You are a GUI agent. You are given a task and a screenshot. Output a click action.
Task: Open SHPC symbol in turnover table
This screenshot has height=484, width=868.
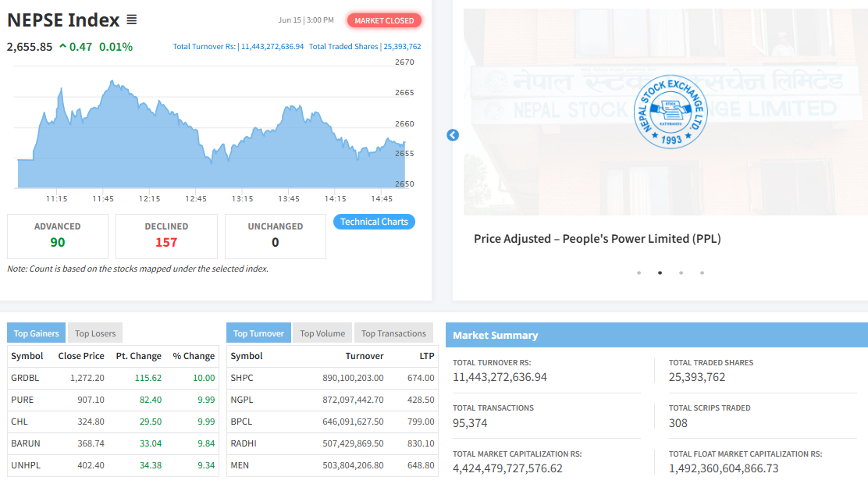(x=242, y=378)
